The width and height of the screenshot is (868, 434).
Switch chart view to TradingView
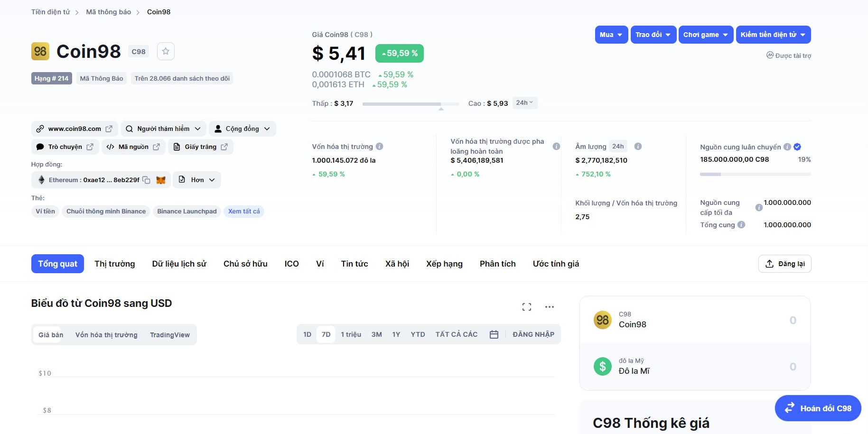[170, 335]
